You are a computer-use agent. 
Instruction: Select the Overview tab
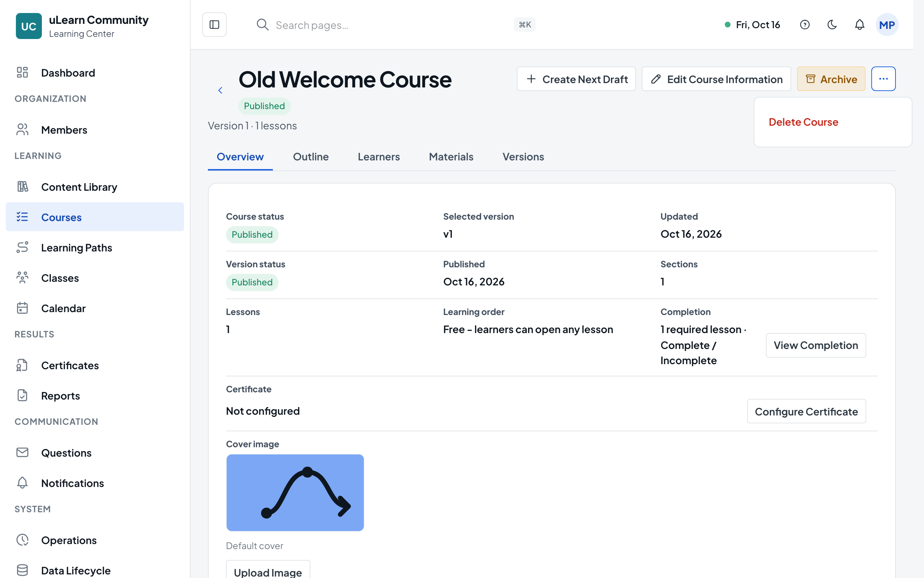240,157
